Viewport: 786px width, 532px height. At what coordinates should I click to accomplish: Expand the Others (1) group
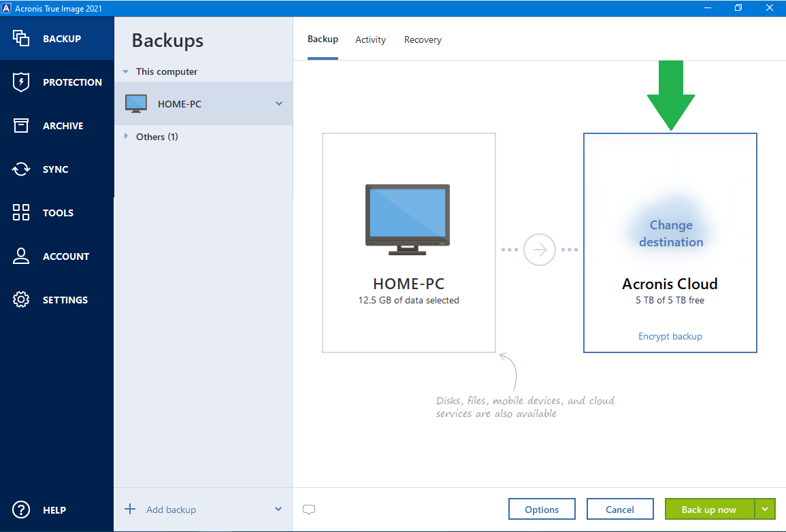point(127,136)
